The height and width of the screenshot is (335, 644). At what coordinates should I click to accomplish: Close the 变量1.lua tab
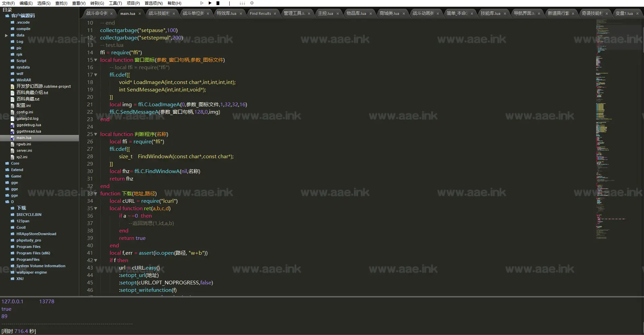click(x=637, y=13)
